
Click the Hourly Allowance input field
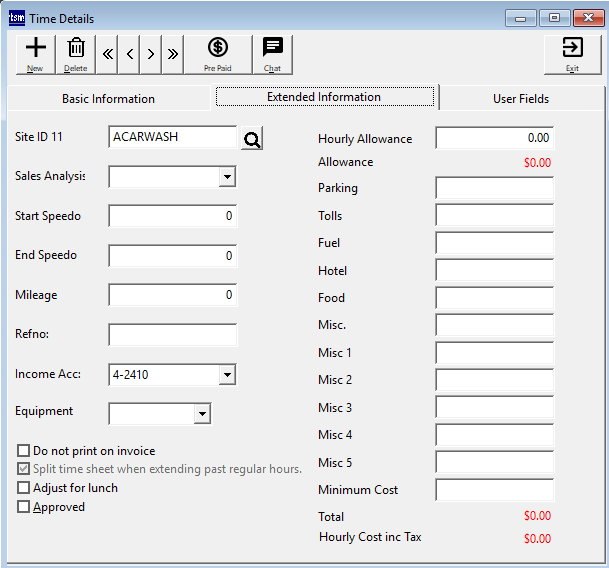pos(494,139)
